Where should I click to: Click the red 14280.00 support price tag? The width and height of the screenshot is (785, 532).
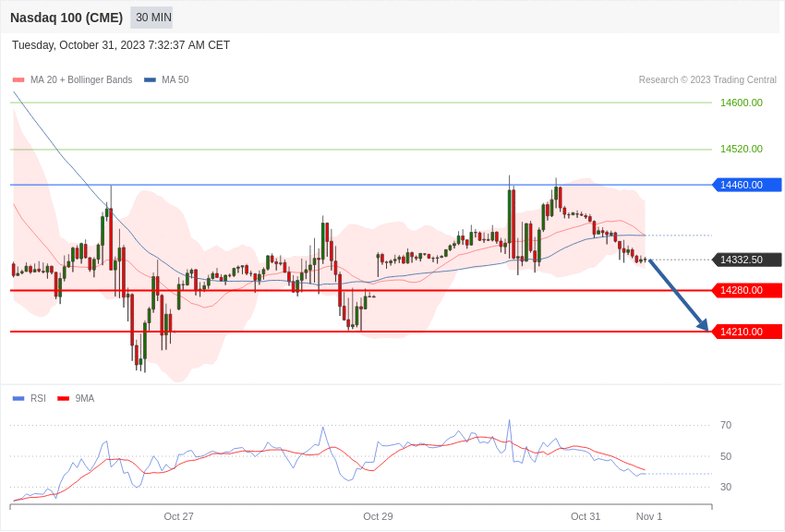click(747, 290)
